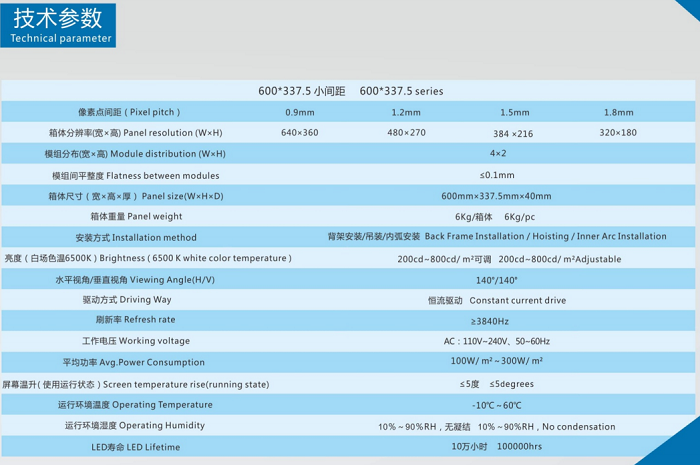Click the 'Driving Way' row label
This screenshot has width=700, height=465.
[x=146, y=300]
